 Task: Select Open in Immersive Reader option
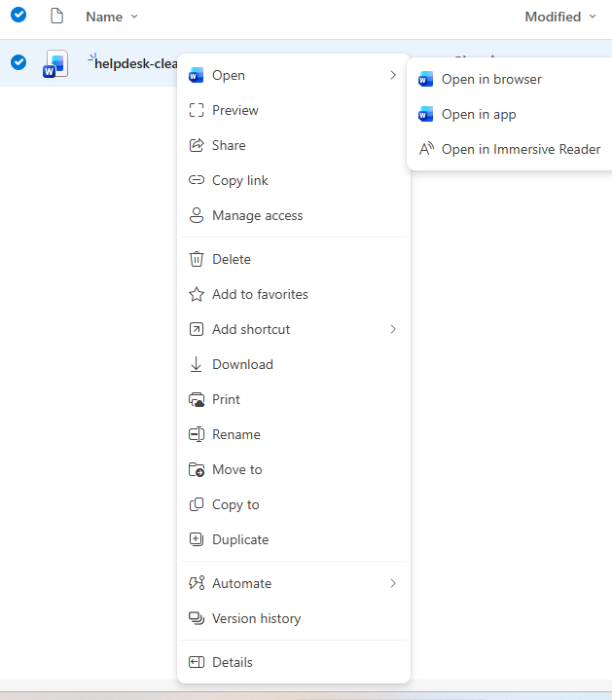511,149
